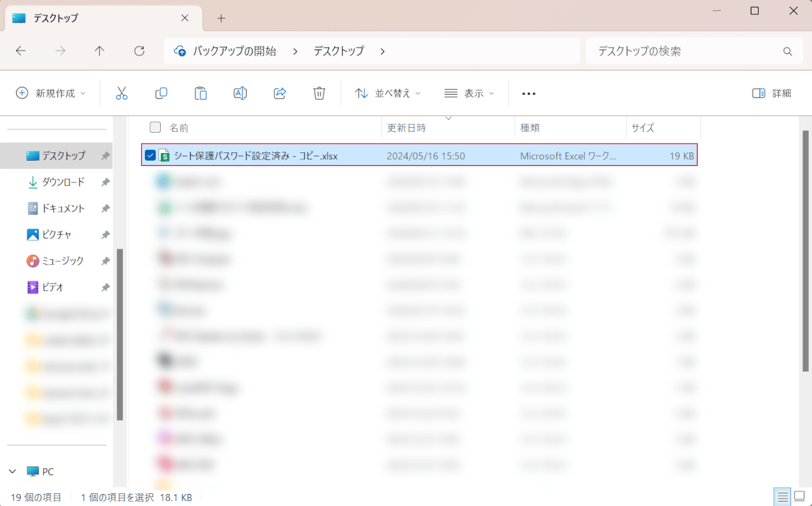Image resolution: width=812 pixels, height=506 pixels.
Task: Go forward with the right arrow
Action: (x=60, y=51)
